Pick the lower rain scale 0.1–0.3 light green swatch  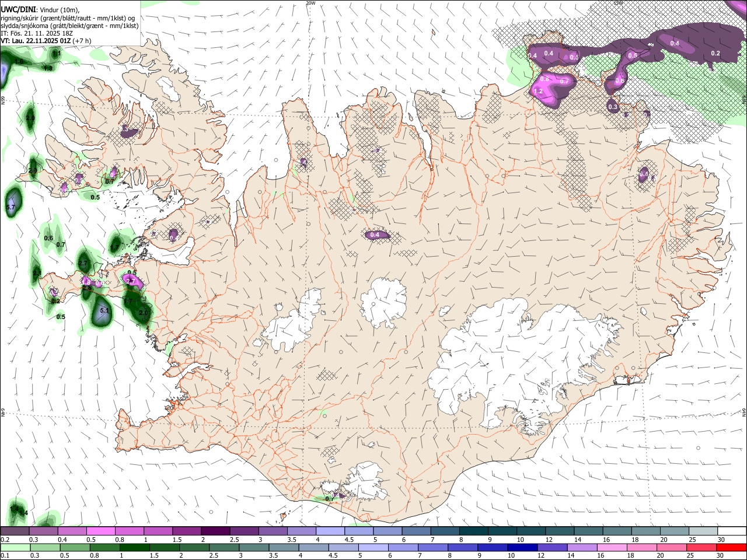[15, 547]
